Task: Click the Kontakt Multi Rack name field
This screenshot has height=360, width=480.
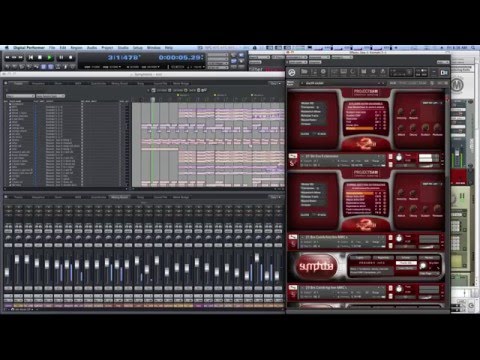Action: click(x=342, y=83)
